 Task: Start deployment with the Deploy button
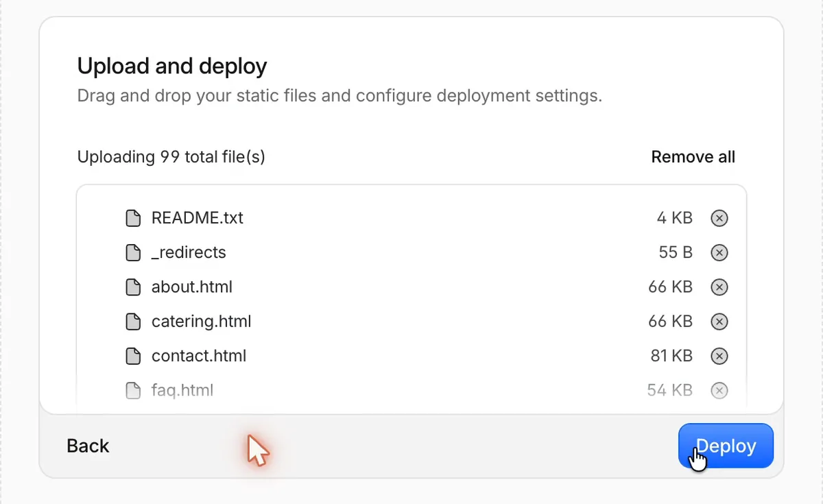(726, 446)
